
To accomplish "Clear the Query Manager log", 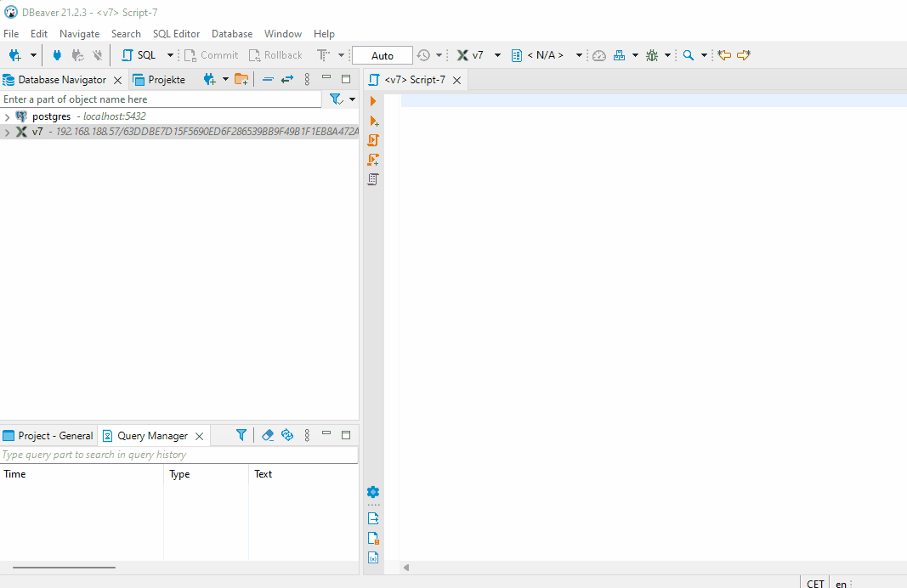I will tap(268, 434).
